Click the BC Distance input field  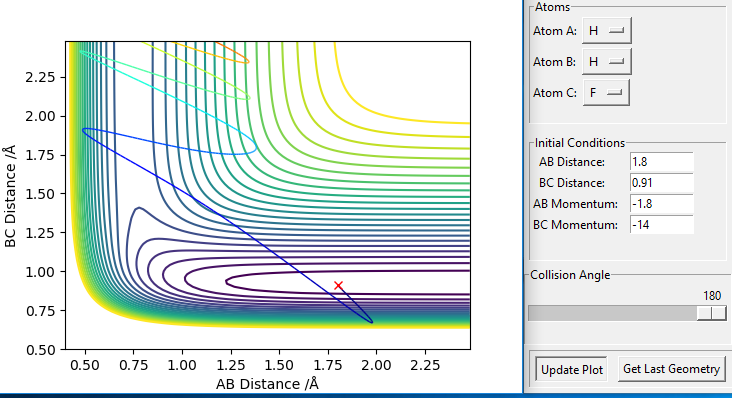[661, 182]
